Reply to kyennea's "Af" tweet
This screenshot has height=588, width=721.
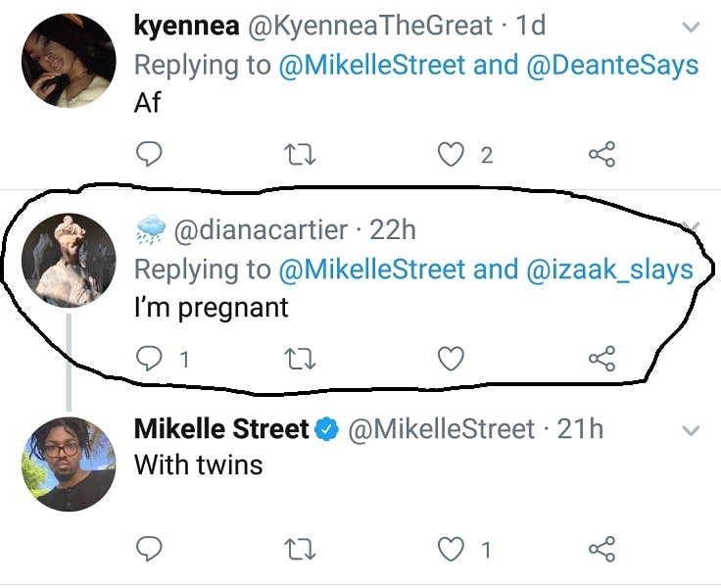tap(148, 154)
